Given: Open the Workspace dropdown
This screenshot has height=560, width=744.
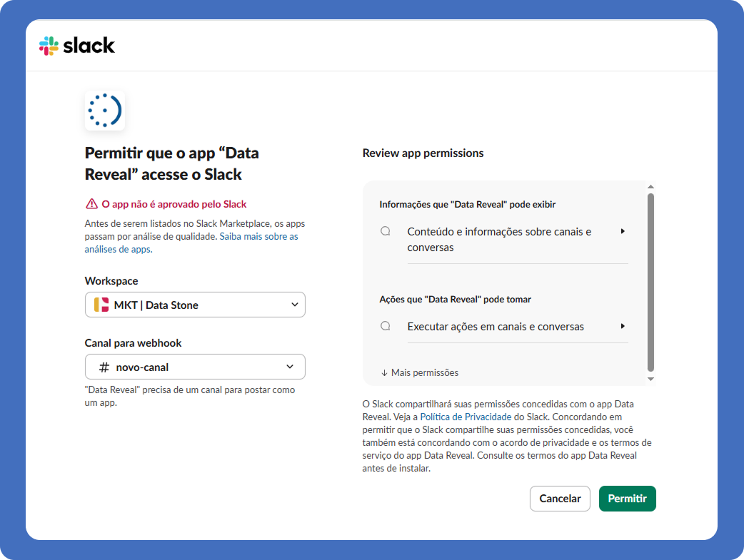Looking at the screenshot, I should (x=195, y=305).
